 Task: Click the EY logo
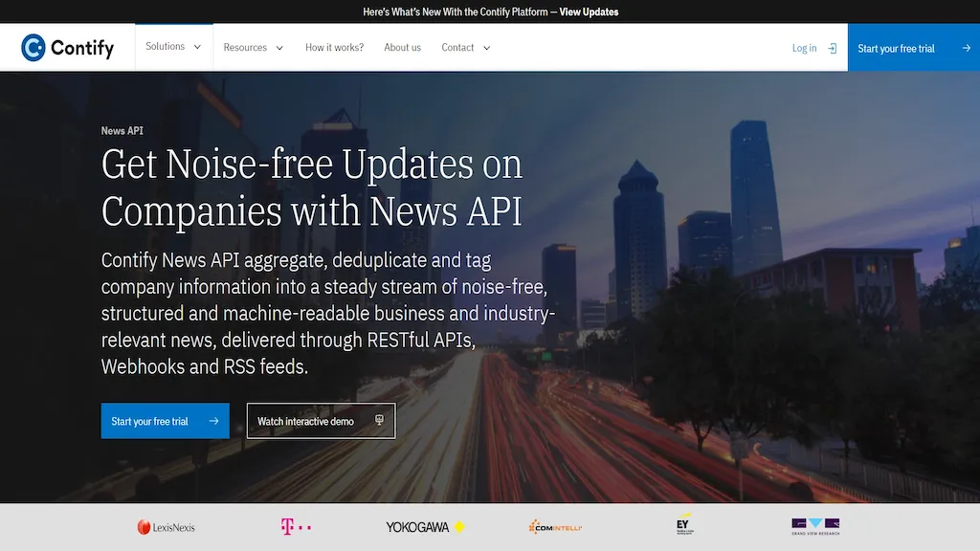(x=684, y=526)
